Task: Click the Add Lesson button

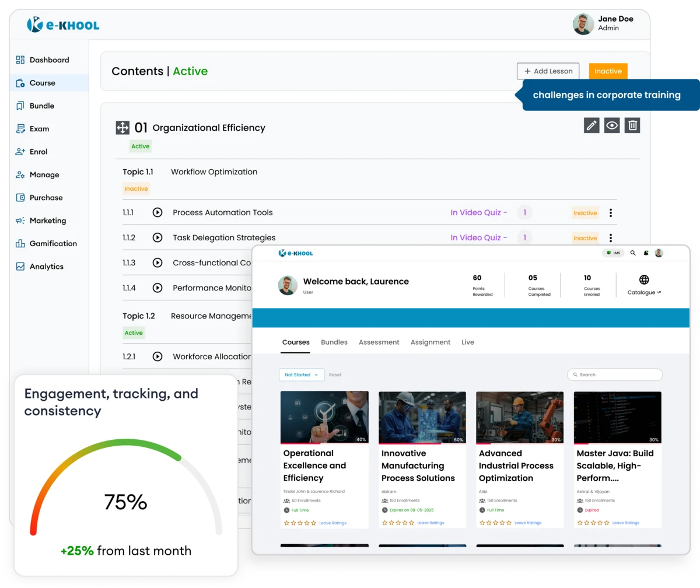Action: pyautogui.click(x=548, y=71)
